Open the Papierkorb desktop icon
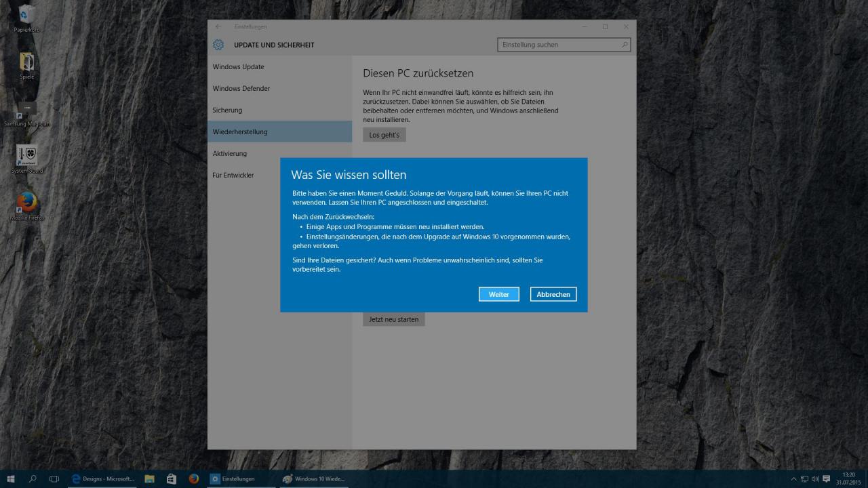The height and width of the screenshot is (488, 868). point(27,18)
